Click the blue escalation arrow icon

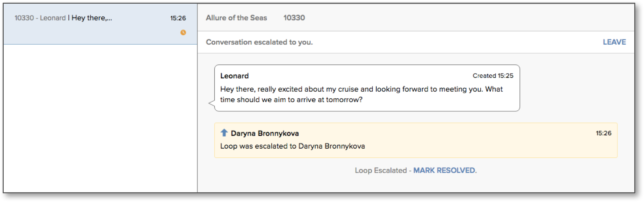click(224, 133)
